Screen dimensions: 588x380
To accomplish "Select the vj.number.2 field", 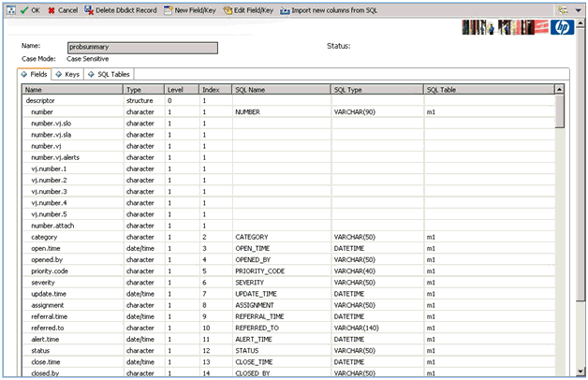I will pyautogui.click(x=49, y=181).
